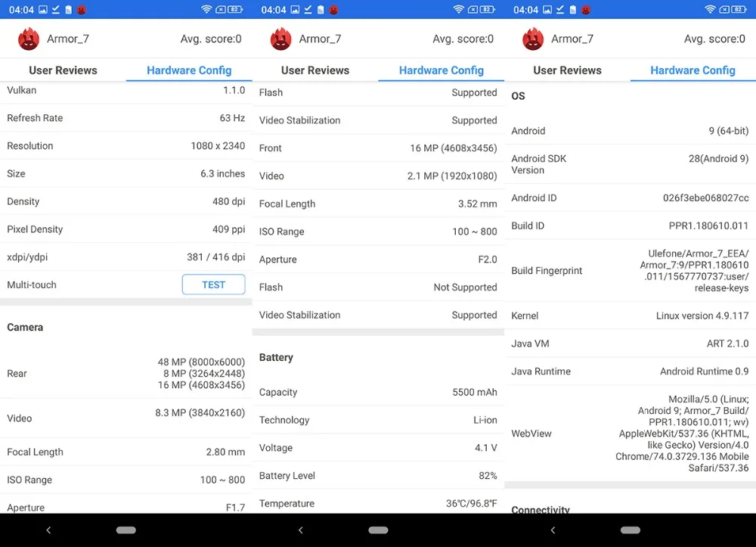Viewport: 756px width, 547px height.
Task: Tap the picture notification icon above the Camera section screen
Action: (x=43, y=10)
